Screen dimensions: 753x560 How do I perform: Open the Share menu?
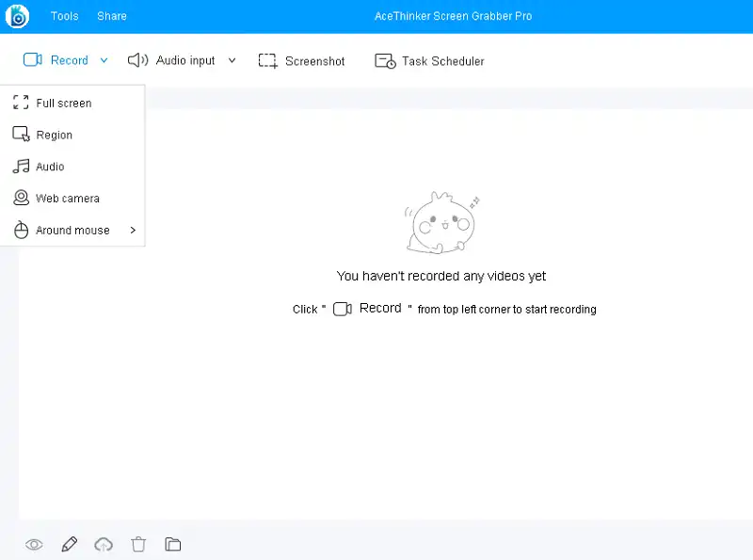tap(112, 16)
